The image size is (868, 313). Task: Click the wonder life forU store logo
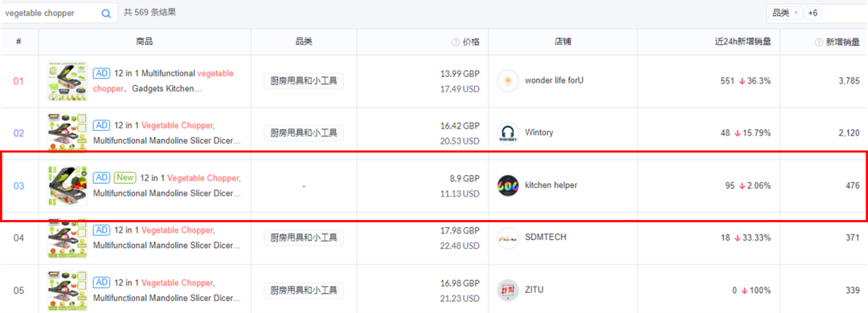click(508, 81)
